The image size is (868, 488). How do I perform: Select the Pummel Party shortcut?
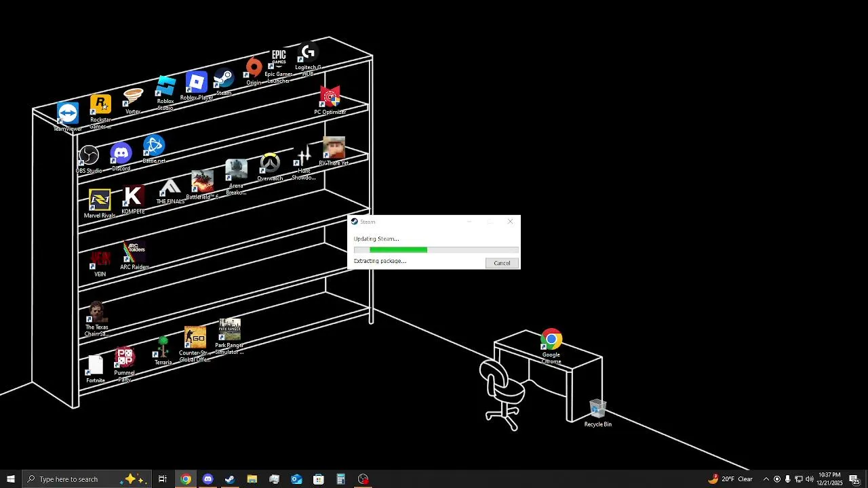tap(124, 365)
